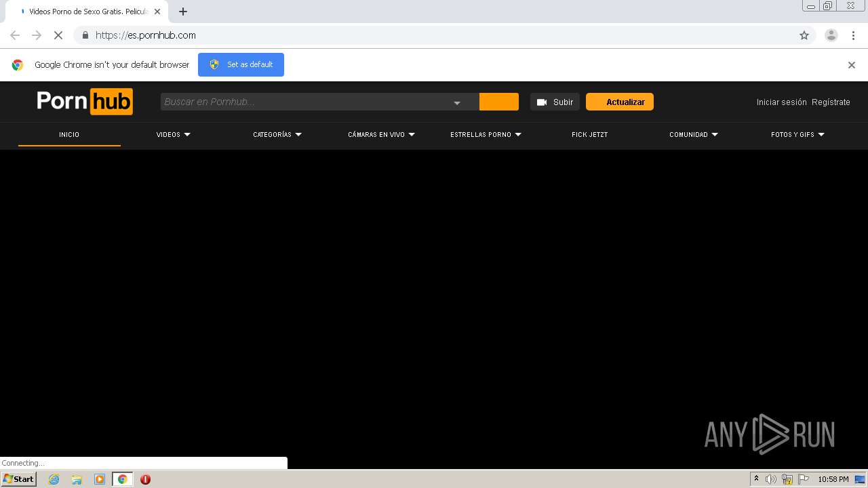Open the Windows Start menu
868x488 pixels.
[18, 479]
